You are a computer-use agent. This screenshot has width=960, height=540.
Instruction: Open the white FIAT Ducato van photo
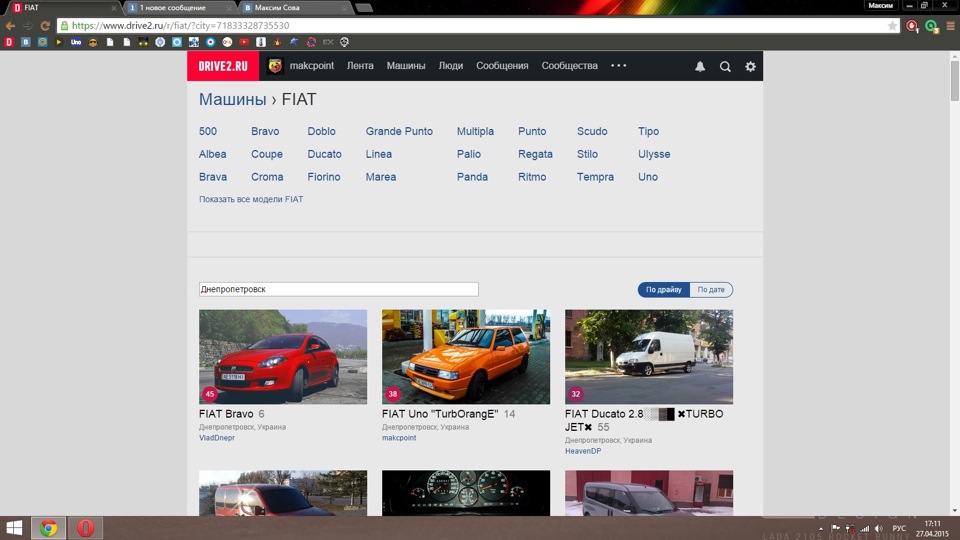point(649,356)
